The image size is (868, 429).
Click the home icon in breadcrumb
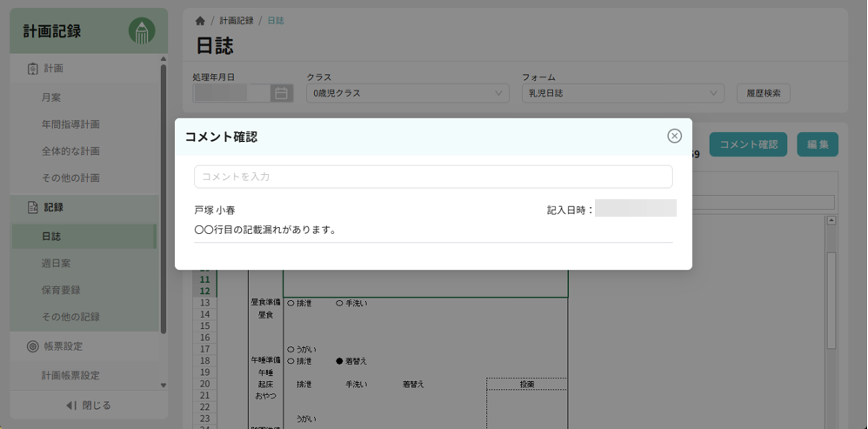[200, 21]
